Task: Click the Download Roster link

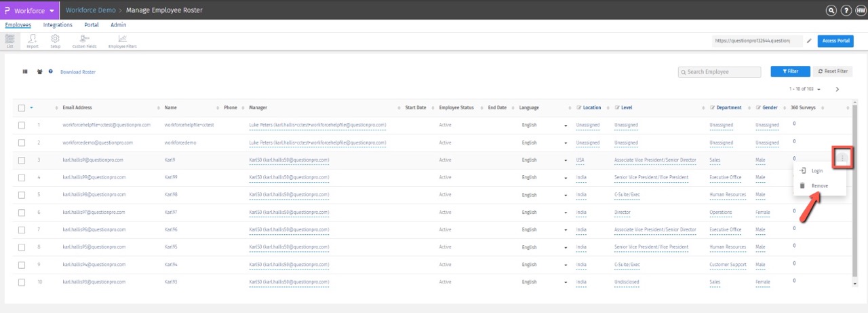Action: point(78,72)
